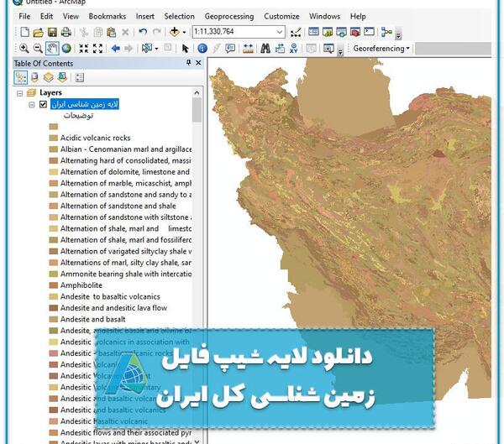Open the map scale dropdown

pyautogui.click(x=280, y=32)
